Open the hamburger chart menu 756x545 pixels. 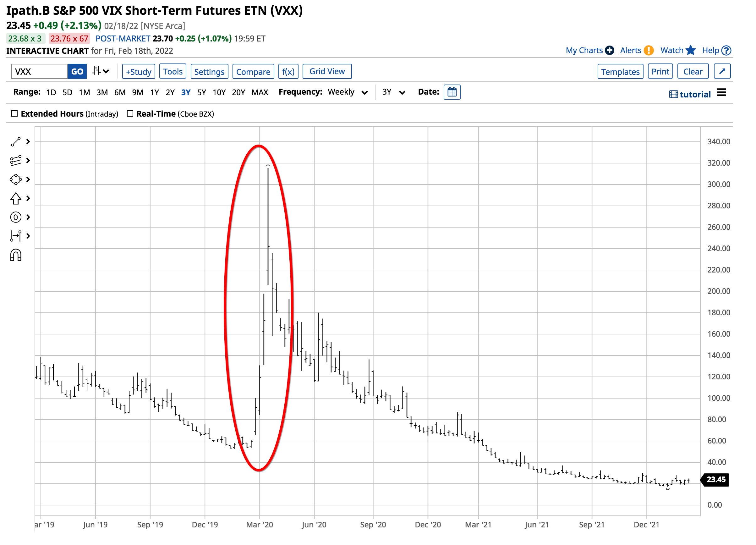[721, 92]
